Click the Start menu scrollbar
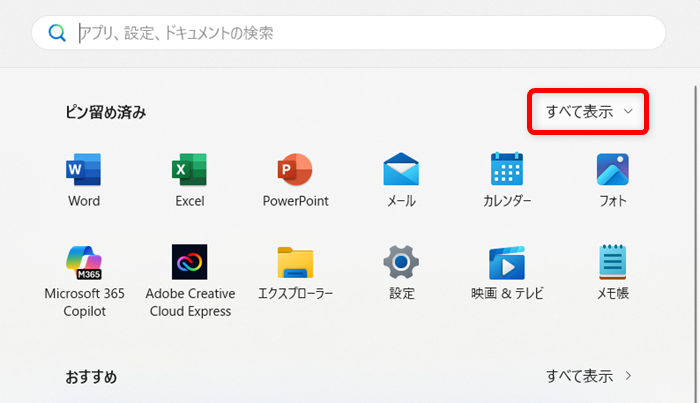700x403 pixels. (x=695, y=245)
